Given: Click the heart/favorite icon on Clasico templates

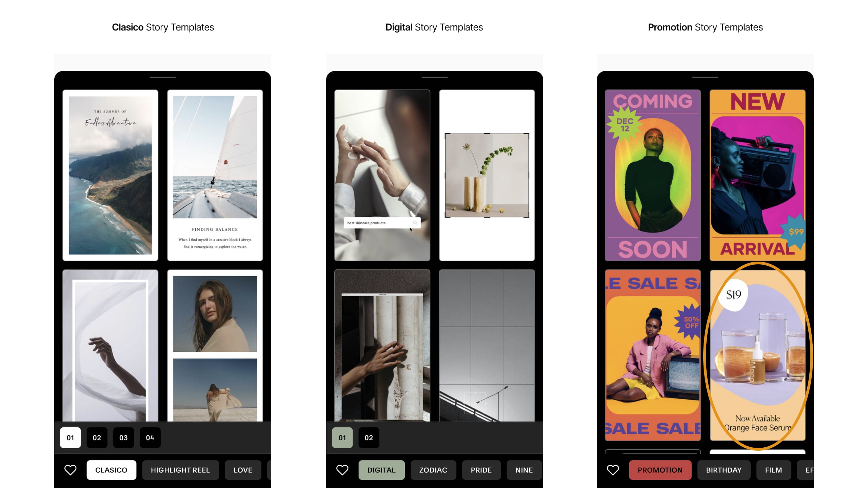Looking at the screenshot, I should (x=71, y=470).
